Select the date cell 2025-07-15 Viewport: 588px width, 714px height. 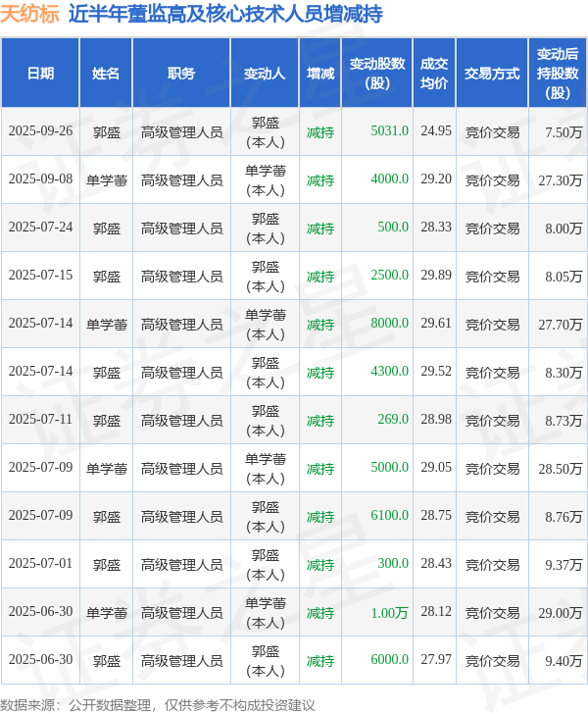(40, 275)
